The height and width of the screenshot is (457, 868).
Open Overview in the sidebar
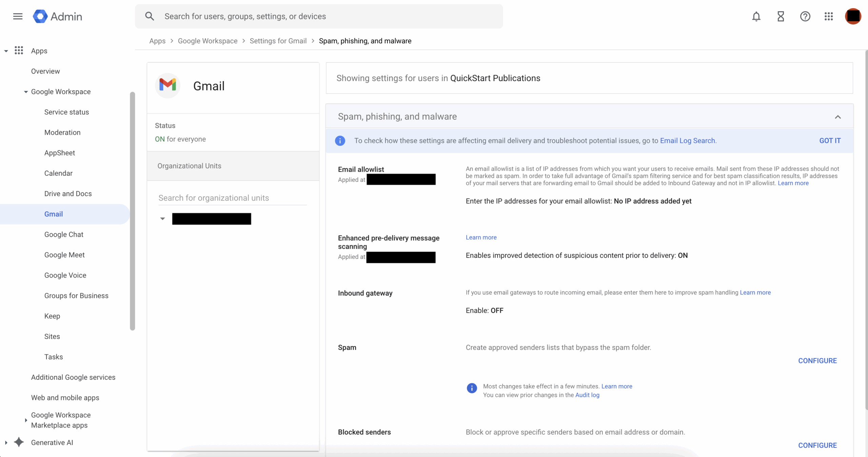point(45,71)
